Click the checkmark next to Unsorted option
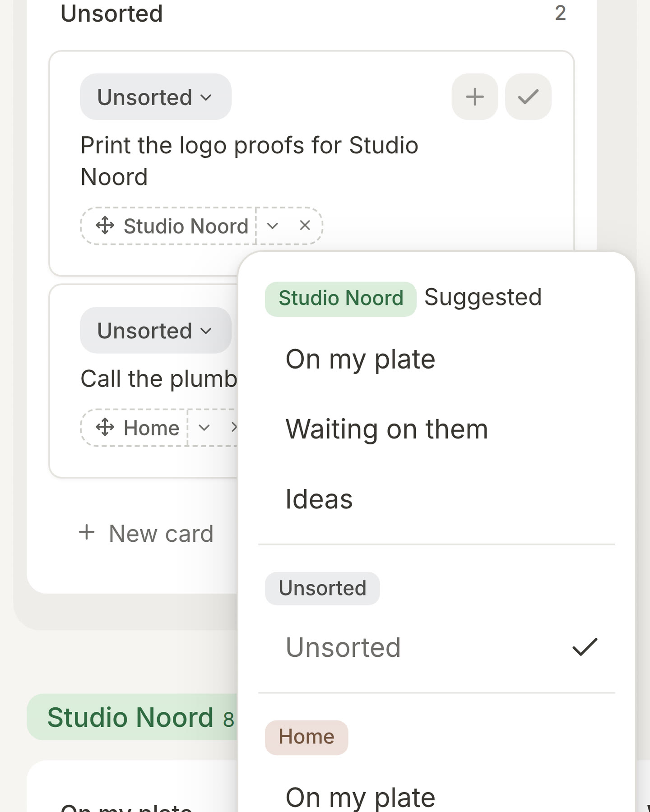Viewport: 650px width, 812px height. point(585,647)
